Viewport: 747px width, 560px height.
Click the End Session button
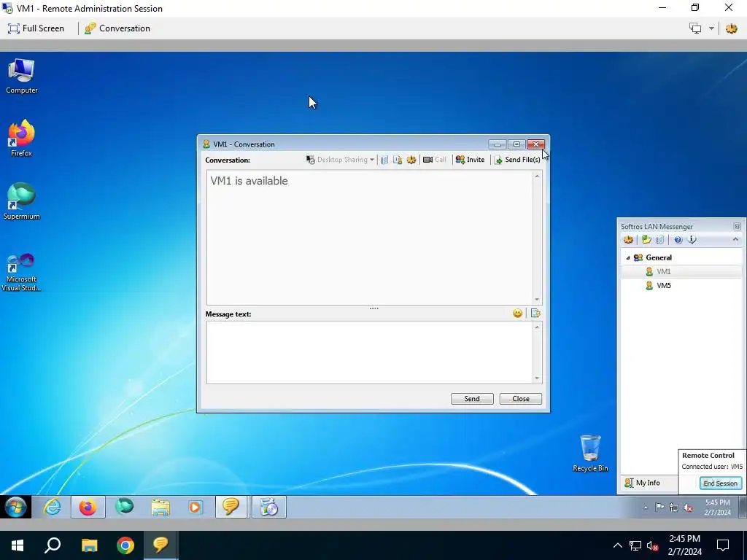click(720, 483)
